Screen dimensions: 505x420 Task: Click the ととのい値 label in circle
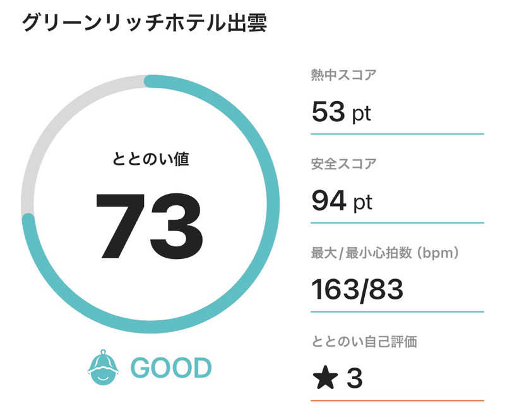click(150, 159)
